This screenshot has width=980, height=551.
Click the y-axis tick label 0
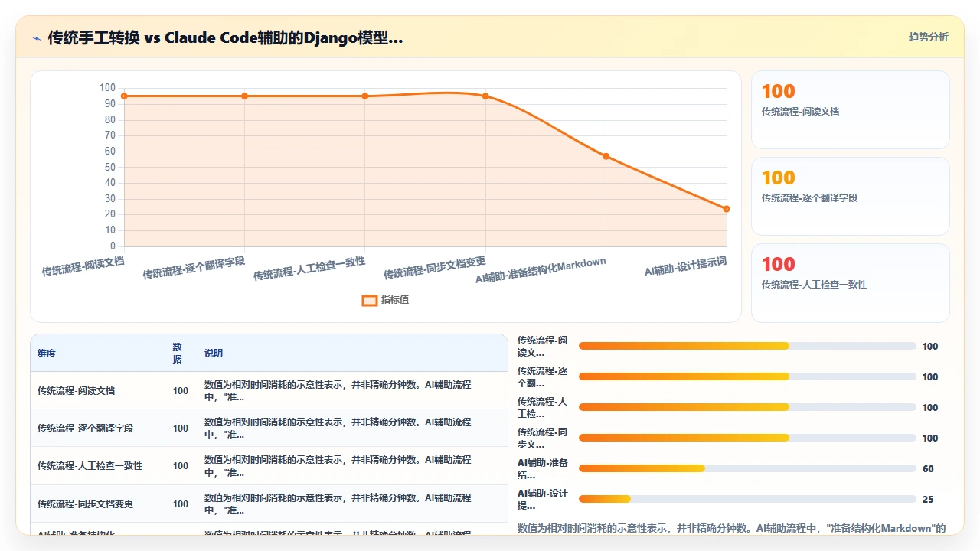[113, 246]
